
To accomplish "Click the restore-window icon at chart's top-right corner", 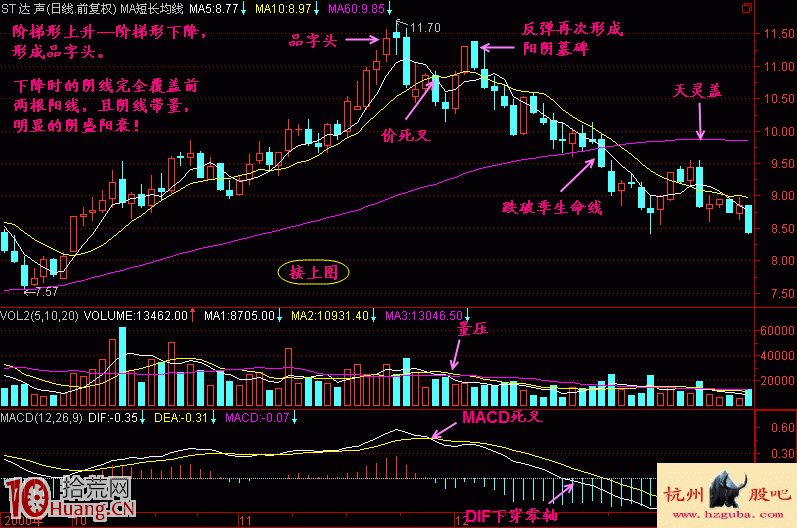I will (746, 8).
